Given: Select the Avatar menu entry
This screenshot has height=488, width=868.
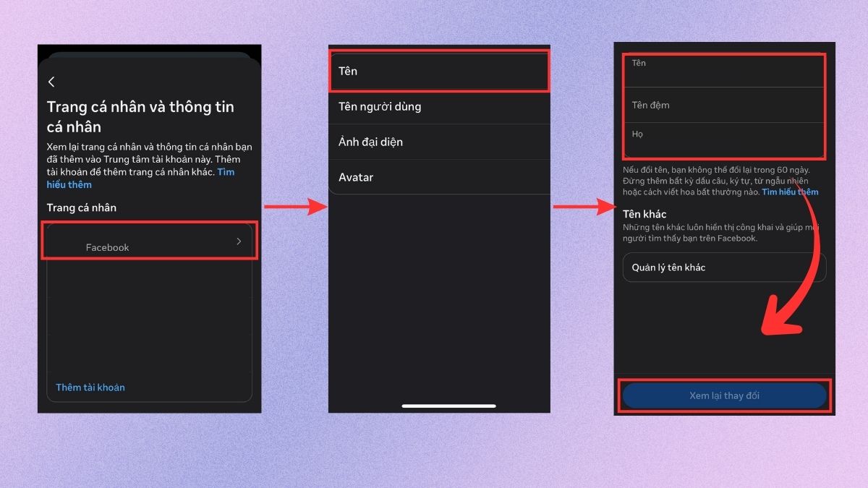Looking at the screenshot, I should [x=439, y=177].
